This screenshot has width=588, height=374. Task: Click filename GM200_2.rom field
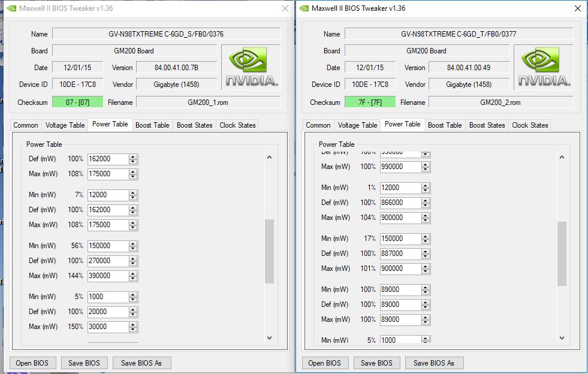[x=500, y=102]
